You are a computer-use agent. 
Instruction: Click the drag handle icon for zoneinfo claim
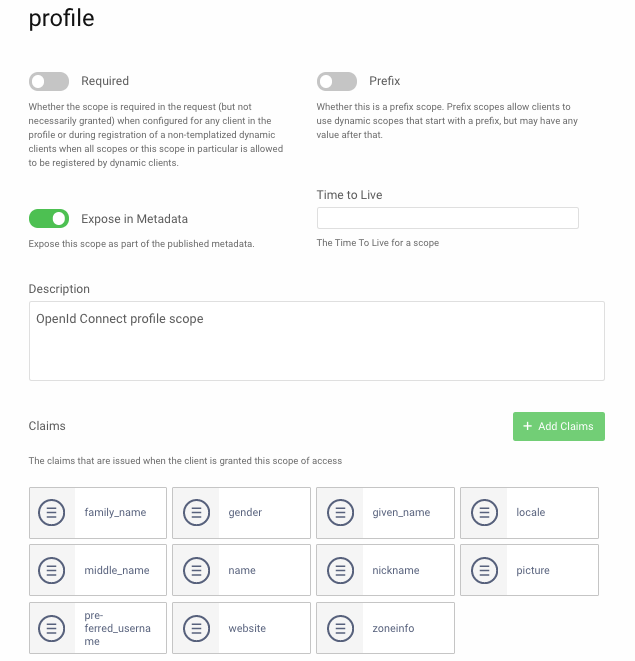(340, 628)
